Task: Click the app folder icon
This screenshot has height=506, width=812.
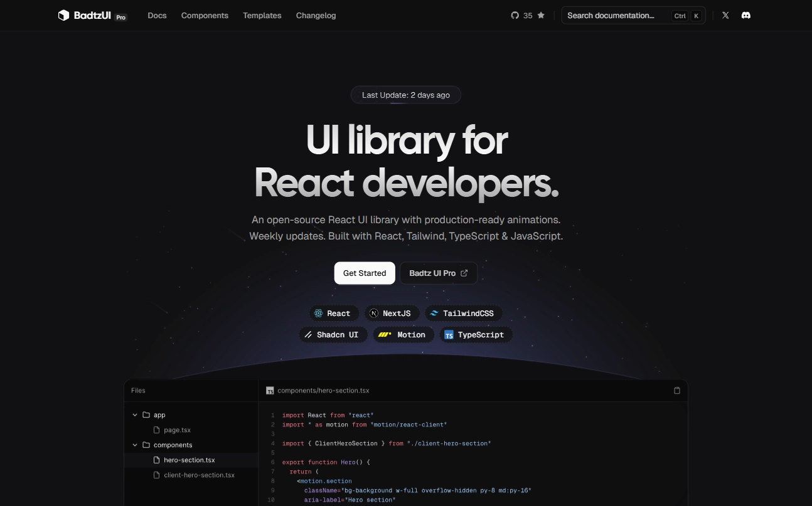Action: [x=146, y=415]
